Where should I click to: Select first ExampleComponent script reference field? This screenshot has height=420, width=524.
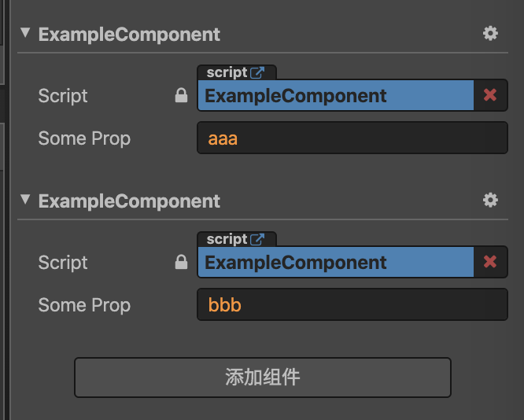[x=335, y=96]
